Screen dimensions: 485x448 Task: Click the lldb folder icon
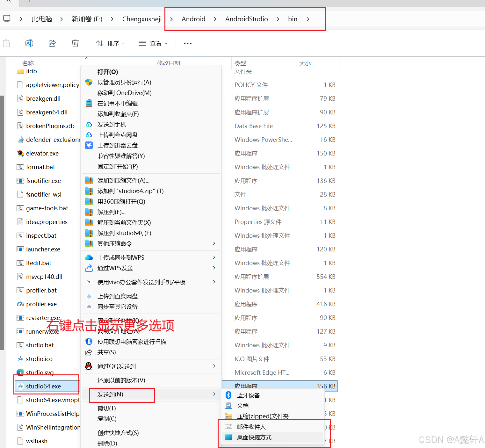[x=20, y=71]
